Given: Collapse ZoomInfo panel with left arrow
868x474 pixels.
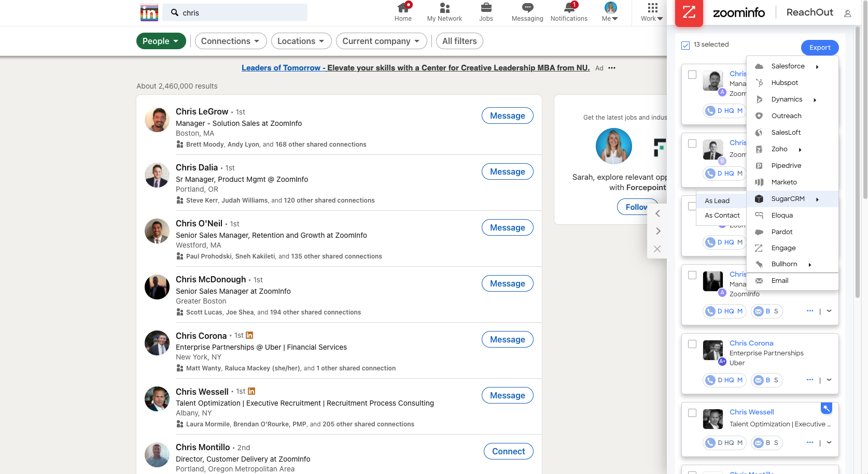Looking at the screenshot, I should click(x=657, y=213).
